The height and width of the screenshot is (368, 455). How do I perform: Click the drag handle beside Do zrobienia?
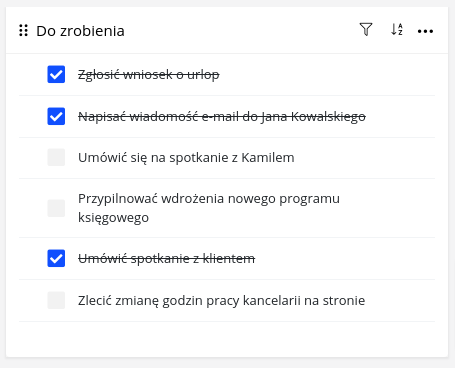(x=23, y=30)
